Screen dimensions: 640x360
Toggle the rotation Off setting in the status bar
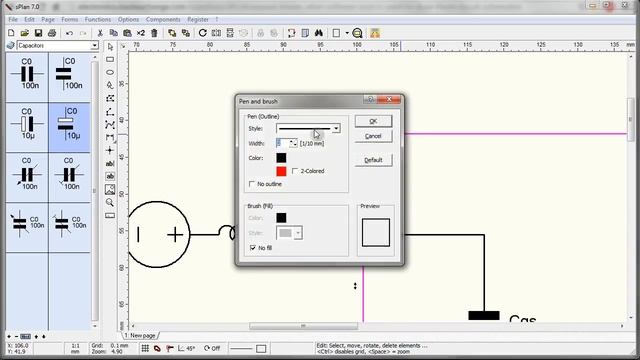tap(212, 348)
